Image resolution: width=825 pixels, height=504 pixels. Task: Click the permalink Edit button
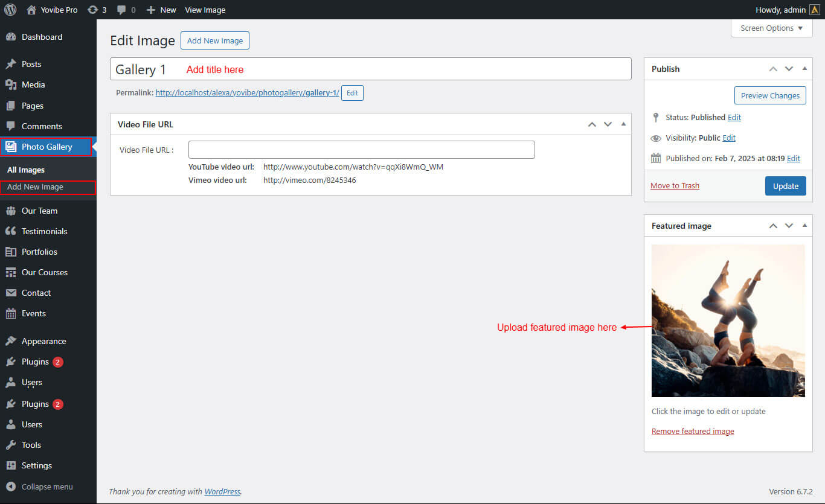coord(352,93)
